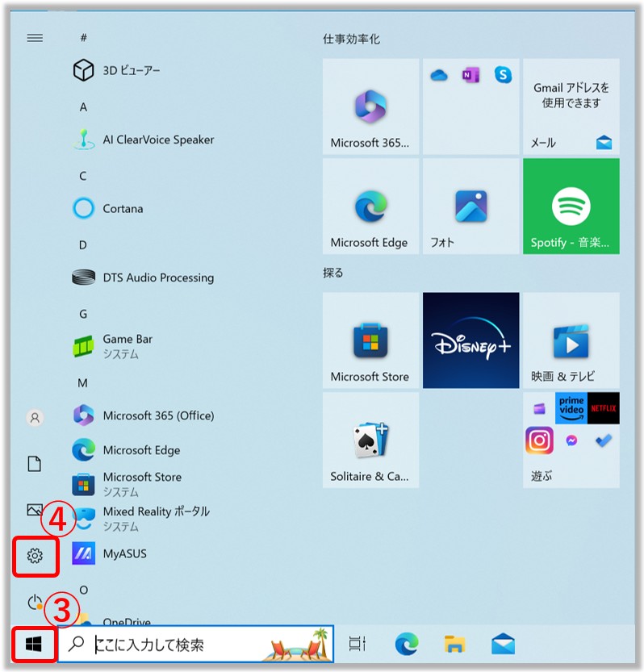Launch Mixed Reality ポータル

[x=141, y=519]
